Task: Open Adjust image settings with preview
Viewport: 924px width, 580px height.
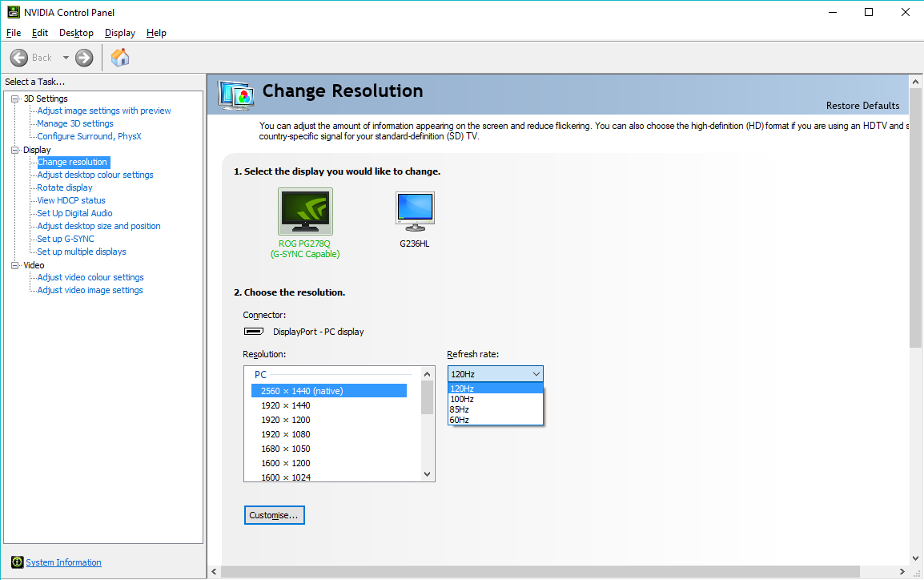Action: pyautogui.click(x=104, y=111)
